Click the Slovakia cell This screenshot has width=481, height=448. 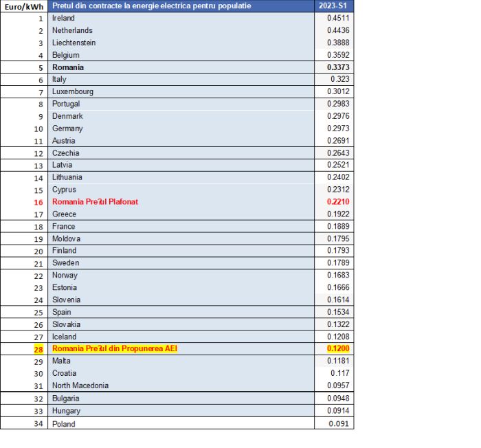point(181,324)
